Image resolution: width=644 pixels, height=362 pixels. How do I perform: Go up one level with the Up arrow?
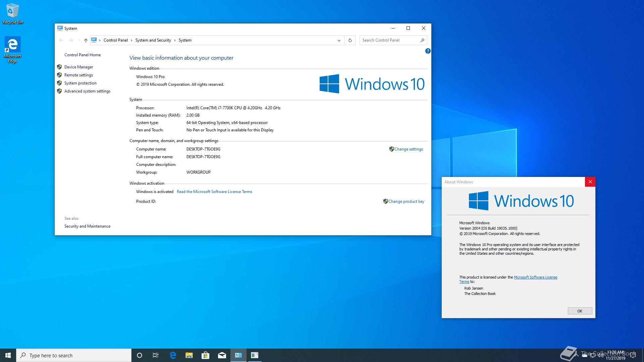coord(86,40)
